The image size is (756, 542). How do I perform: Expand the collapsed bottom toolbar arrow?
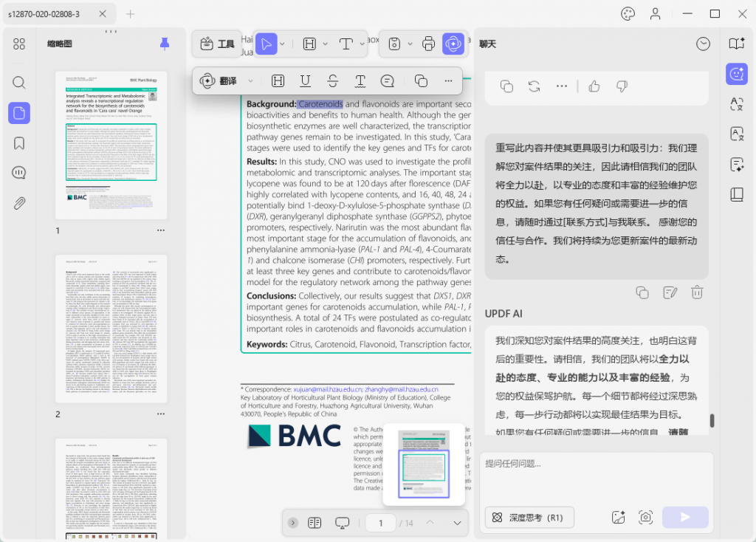coord(293,524)
